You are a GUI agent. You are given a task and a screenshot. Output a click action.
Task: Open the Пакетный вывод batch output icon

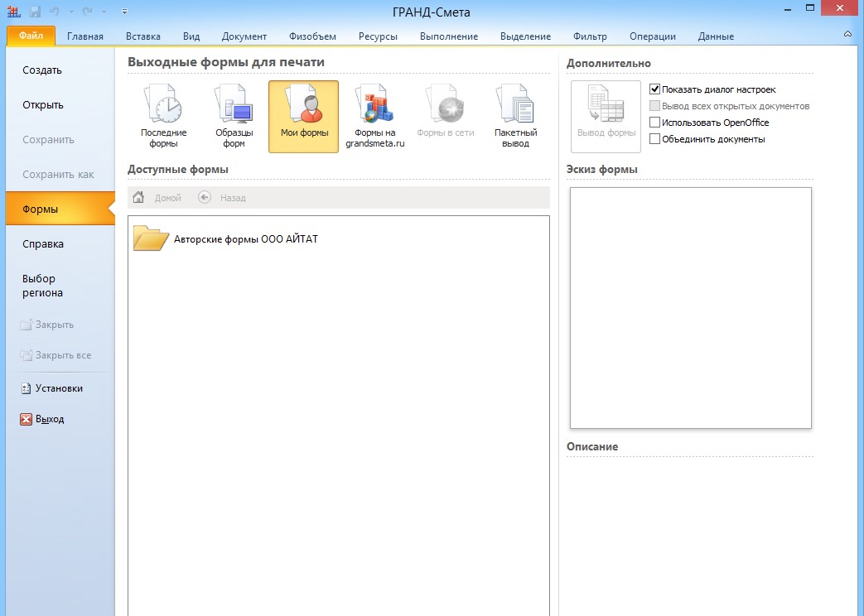[x=516, y=116]
